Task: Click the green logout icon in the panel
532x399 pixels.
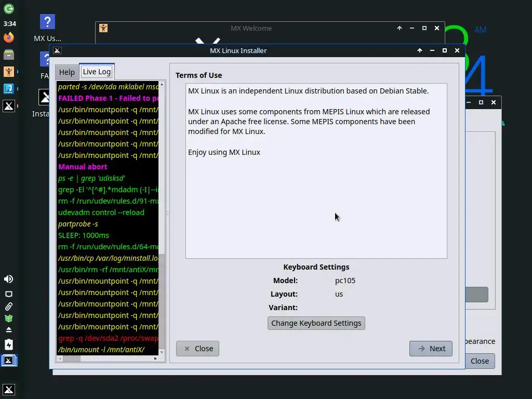Action: click(x=9, y=8)
